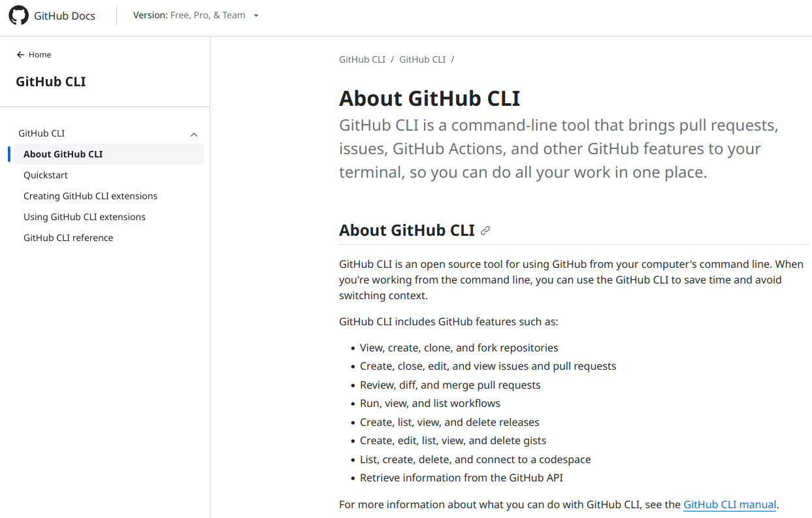Click the About GitHub CLI section heading
The width and height of the screenshot is (812, 518).
click(x=407, y=231)
